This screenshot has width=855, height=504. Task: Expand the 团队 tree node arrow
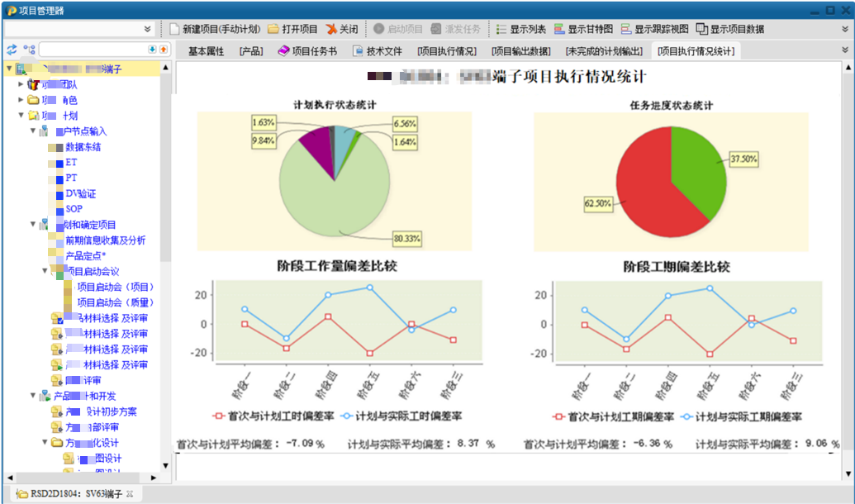21,84
